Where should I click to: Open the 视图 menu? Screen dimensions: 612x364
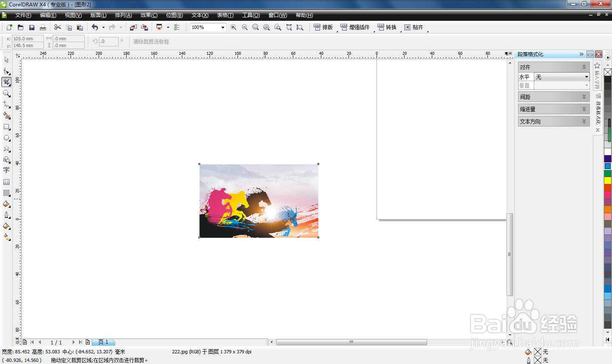[73, 15]
